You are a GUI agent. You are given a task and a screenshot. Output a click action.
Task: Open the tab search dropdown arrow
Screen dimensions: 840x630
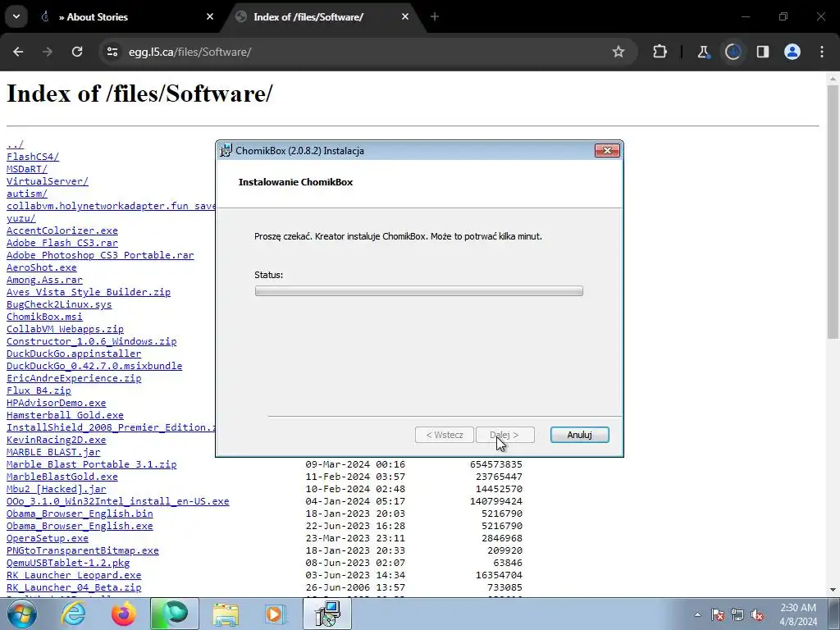pyautogui.click(x=16, y=16)
